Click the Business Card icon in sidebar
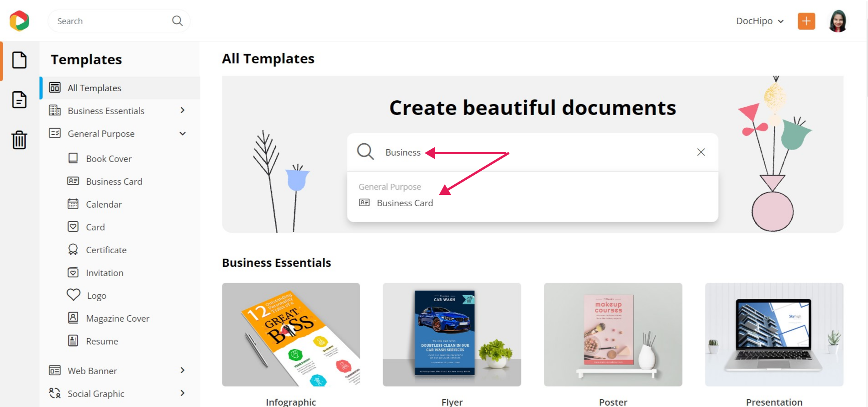The width and height of the screenshot is (868, 407). click(x=73, y=181)
